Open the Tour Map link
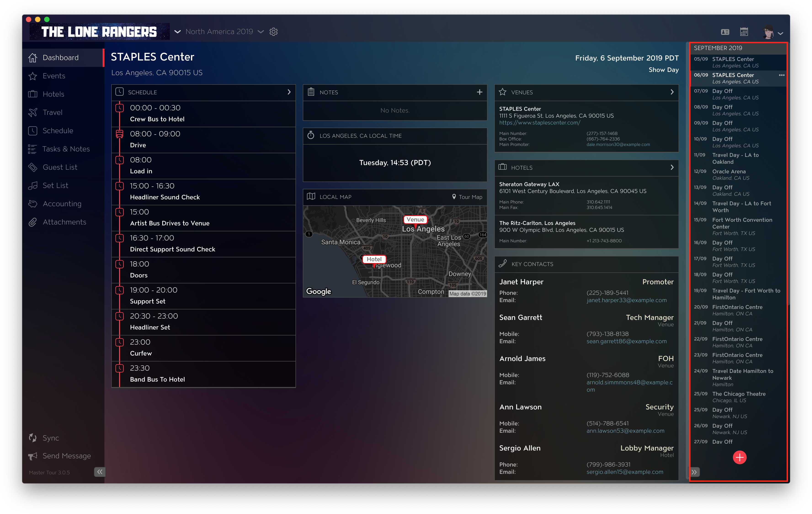 pyautogui.click(x=470, y=197)
